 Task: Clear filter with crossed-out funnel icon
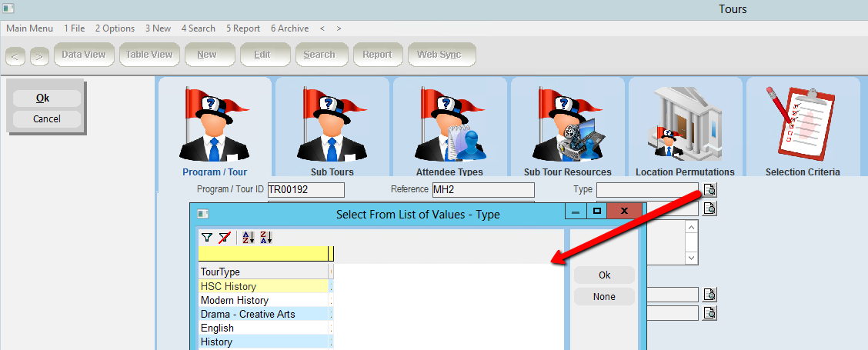224,238
